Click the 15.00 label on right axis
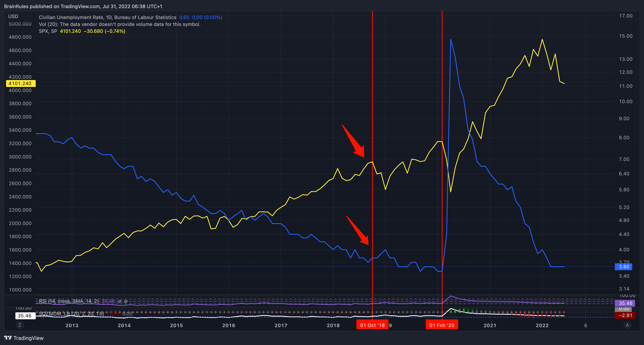 [x=626, y=36]
